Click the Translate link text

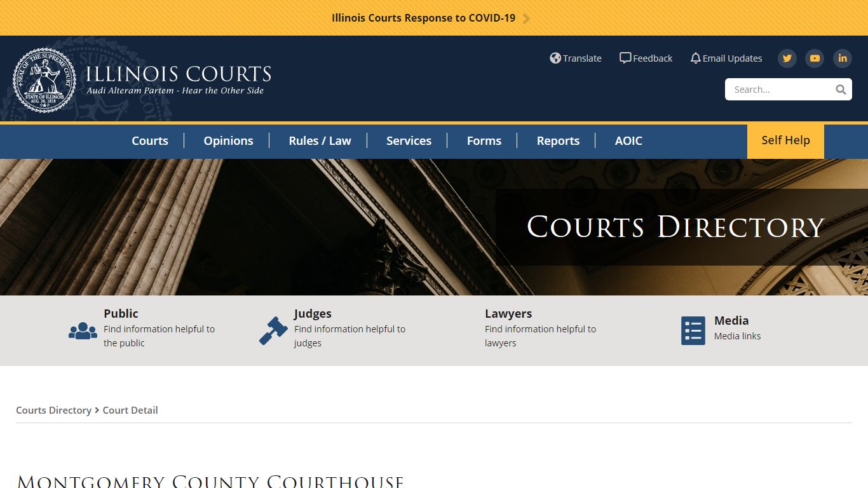(582, 58)
